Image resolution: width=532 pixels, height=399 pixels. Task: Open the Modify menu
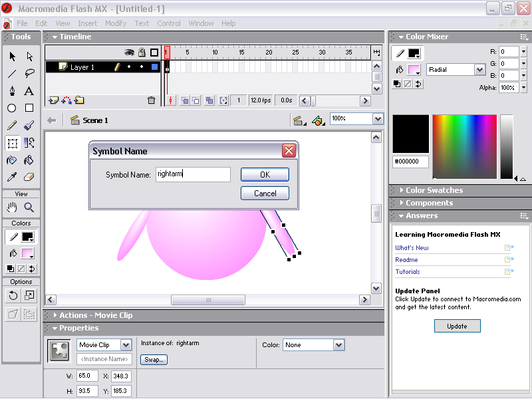coord(116,23)
